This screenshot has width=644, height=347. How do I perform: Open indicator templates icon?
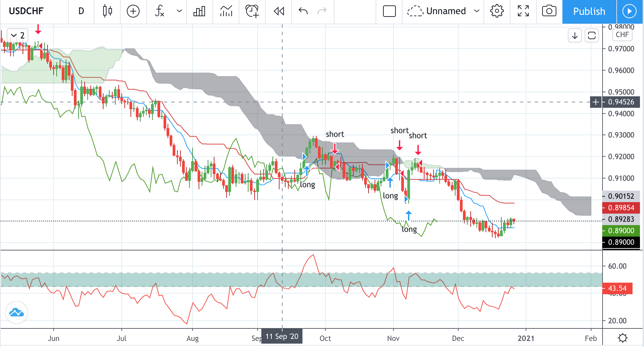tap(226, 11)
